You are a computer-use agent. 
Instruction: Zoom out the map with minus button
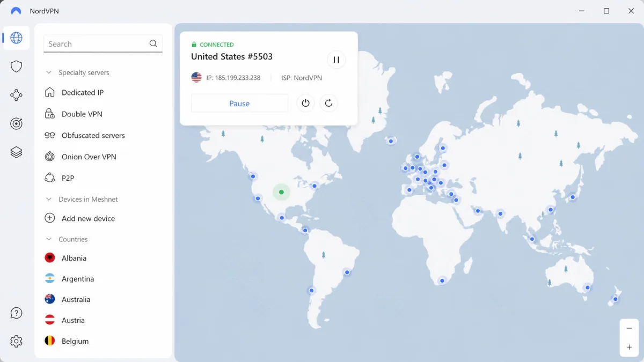[x=629, y=328]
